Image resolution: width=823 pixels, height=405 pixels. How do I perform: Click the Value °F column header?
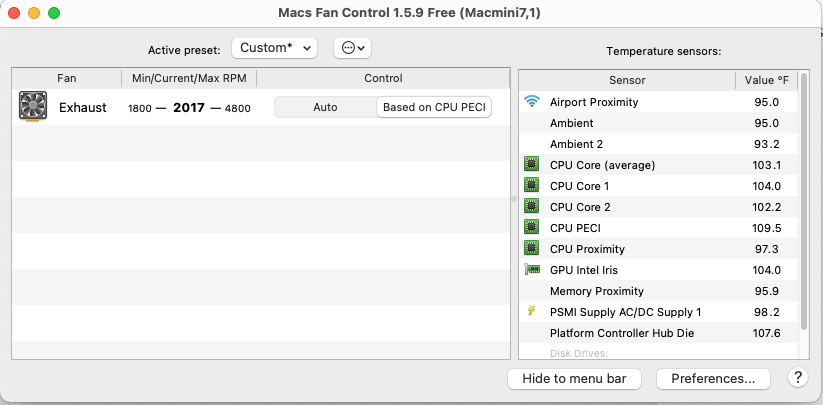[767, 80]
